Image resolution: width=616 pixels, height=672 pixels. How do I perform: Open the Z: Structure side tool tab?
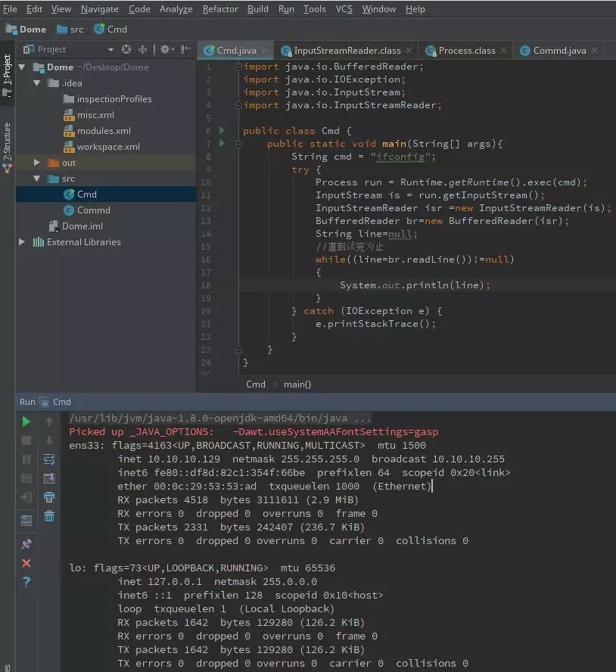click(7, 147)
